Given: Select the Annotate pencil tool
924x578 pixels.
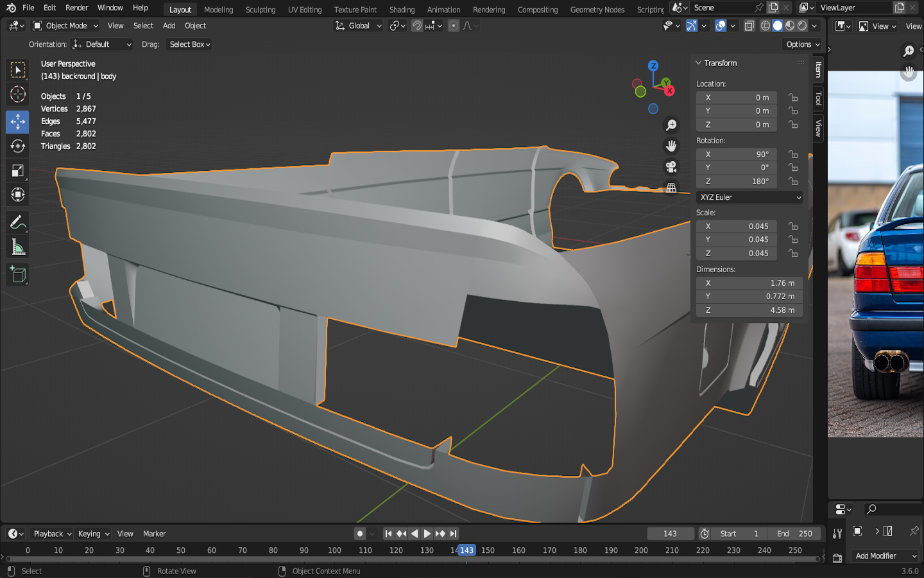Looking at the screenshot, I should tap(17, 223).
